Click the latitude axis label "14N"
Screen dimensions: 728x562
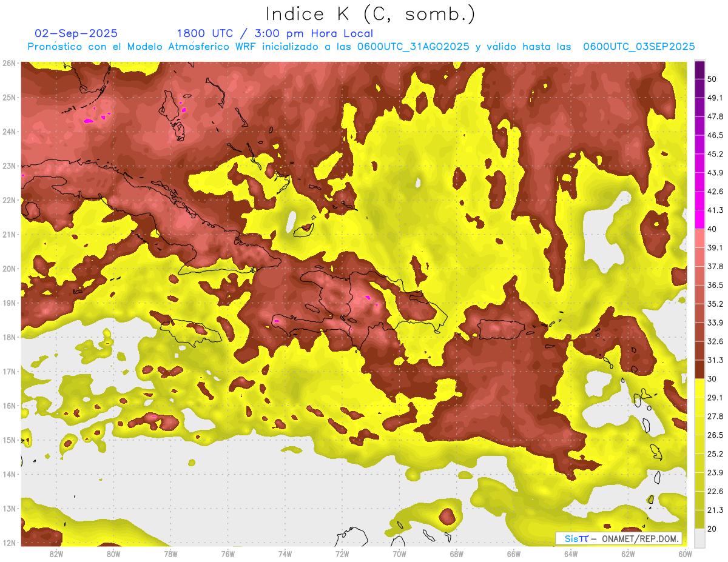(9, 474)
